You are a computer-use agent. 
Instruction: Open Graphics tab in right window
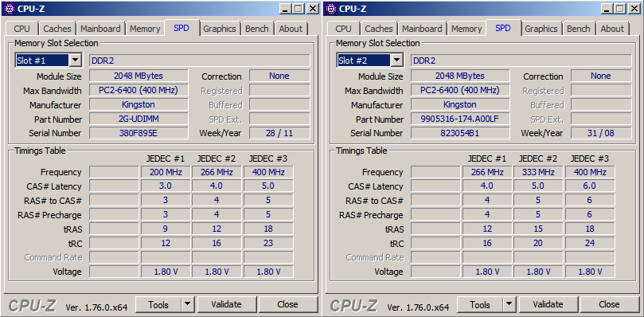click(541, 29)
